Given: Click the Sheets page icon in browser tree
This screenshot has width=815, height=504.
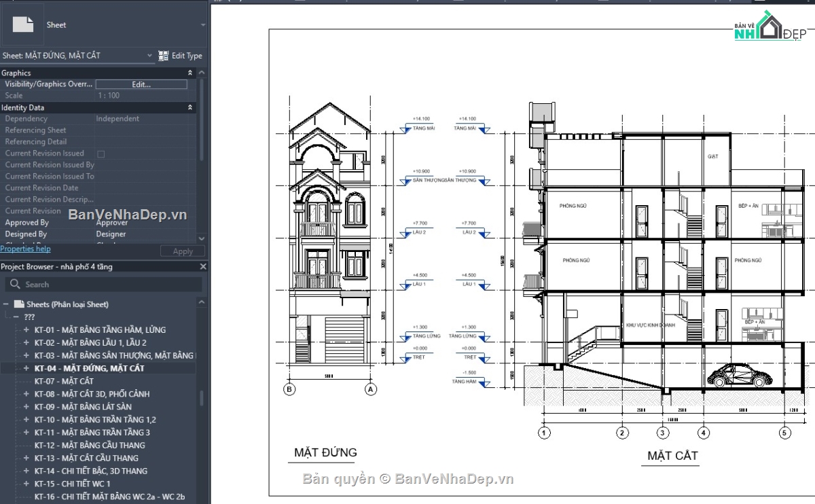Looking at the screenshot, I should (x=19, y=304).
